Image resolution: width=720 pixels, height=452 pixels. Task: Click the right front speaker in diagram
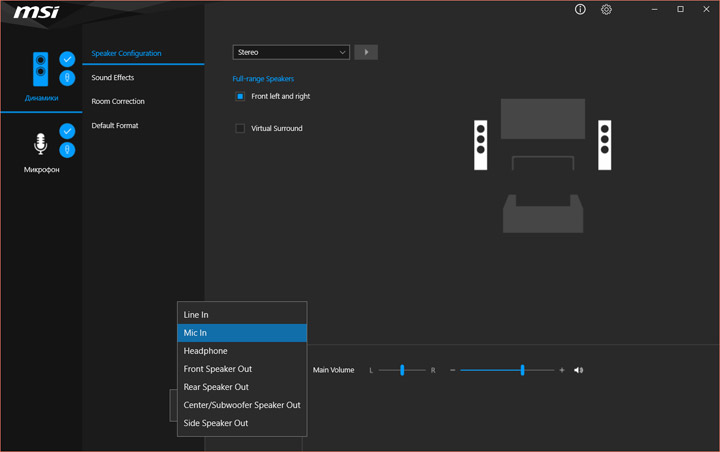coord(604,145)
